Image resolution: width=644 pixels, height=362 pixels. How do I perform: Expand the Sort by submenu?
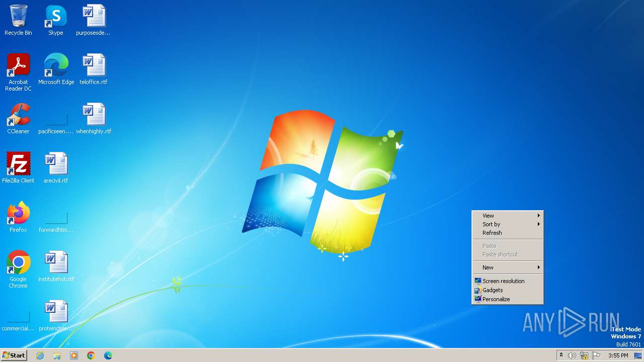click(508, 224)
